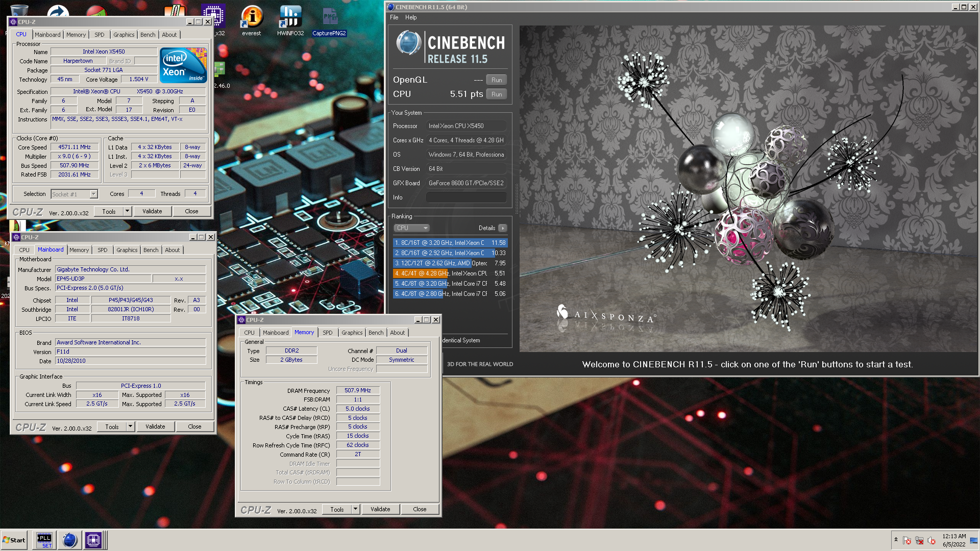Click the mainboard Model field EP45-UD3P
This screenshot has width=980, height=551.
coord(103,279)
